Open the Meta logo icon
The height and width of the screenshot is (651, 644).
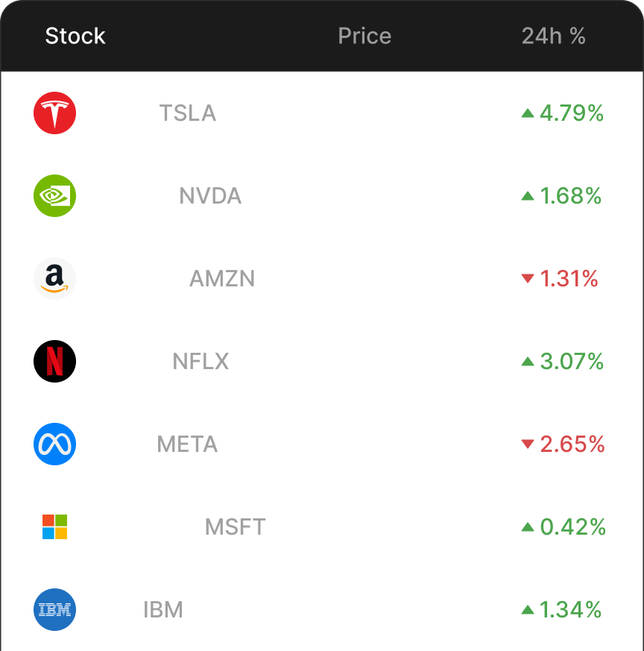(55, 444)
